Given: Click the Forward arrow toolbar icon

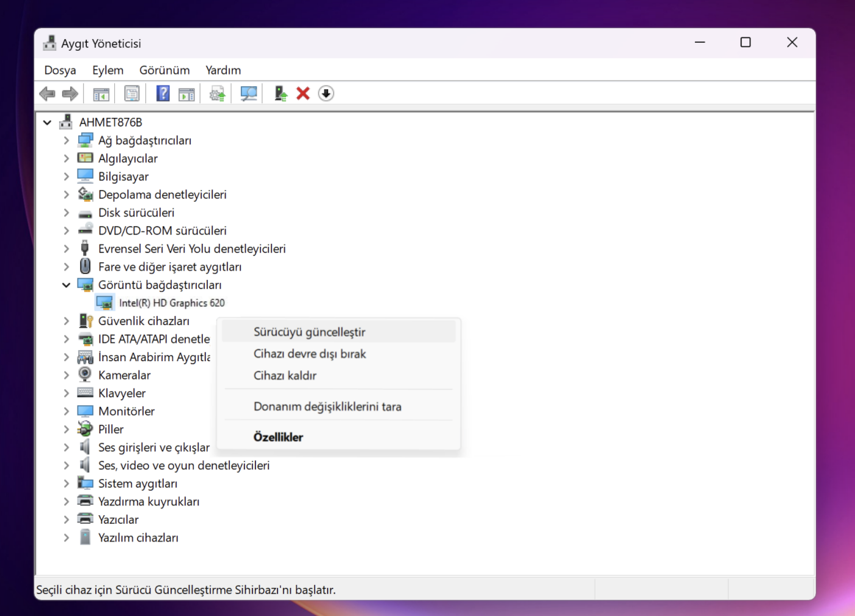Looking at the screenshot, I should [70, 94].
